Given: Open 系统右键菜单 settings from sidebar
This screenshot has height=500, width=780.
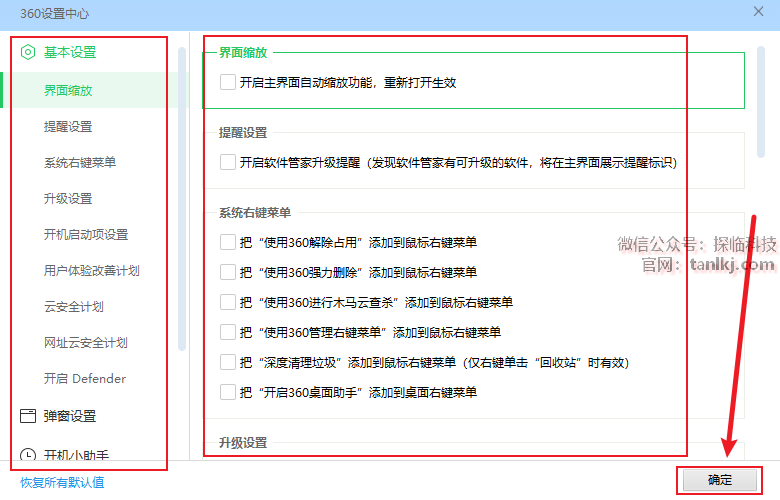Looking at the screenshot, I should point(80,163).
